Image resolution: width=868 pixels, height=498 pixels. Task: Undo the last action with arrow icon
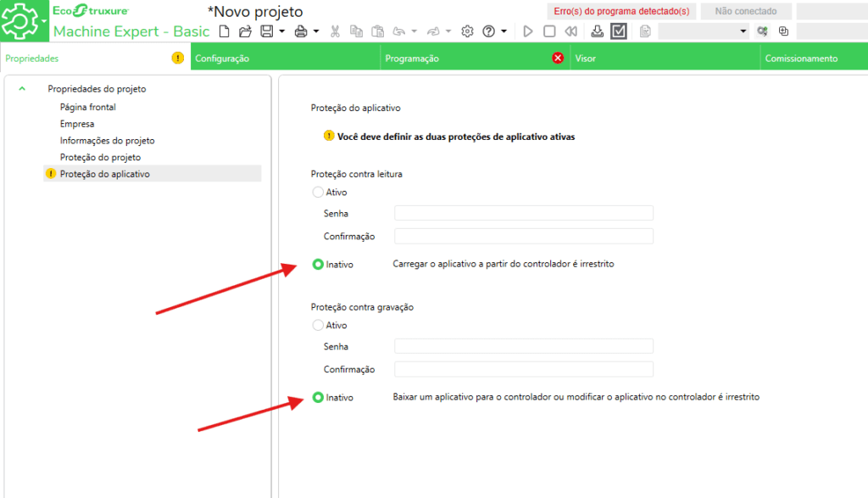point(398,31)
